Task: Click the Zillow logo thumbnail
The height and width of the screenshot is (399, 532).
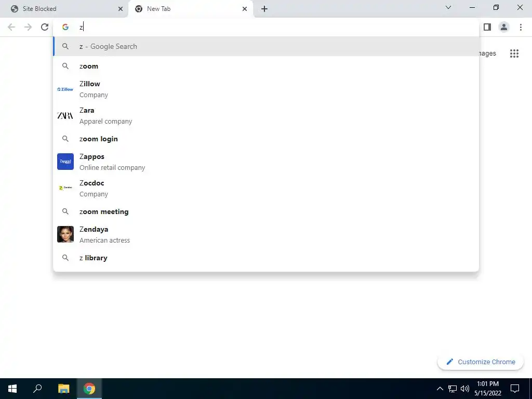Action: click(65, 89)
